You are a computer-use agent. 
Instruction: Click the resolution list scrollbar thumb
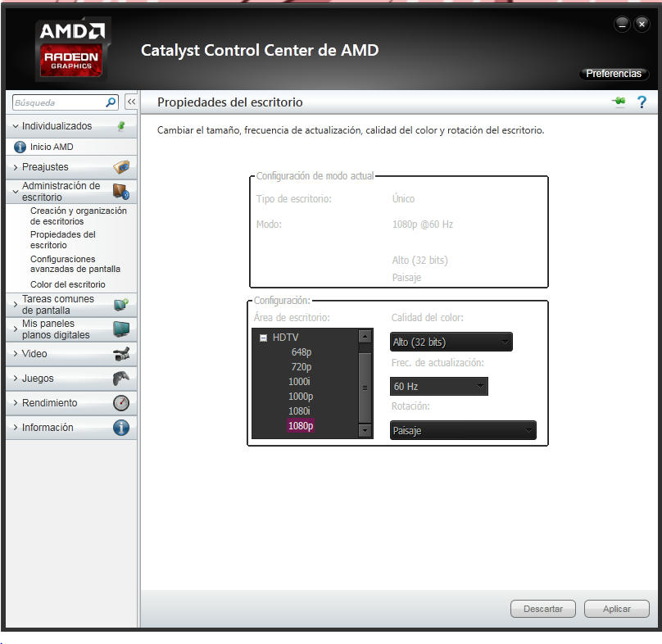click(365, 388)
